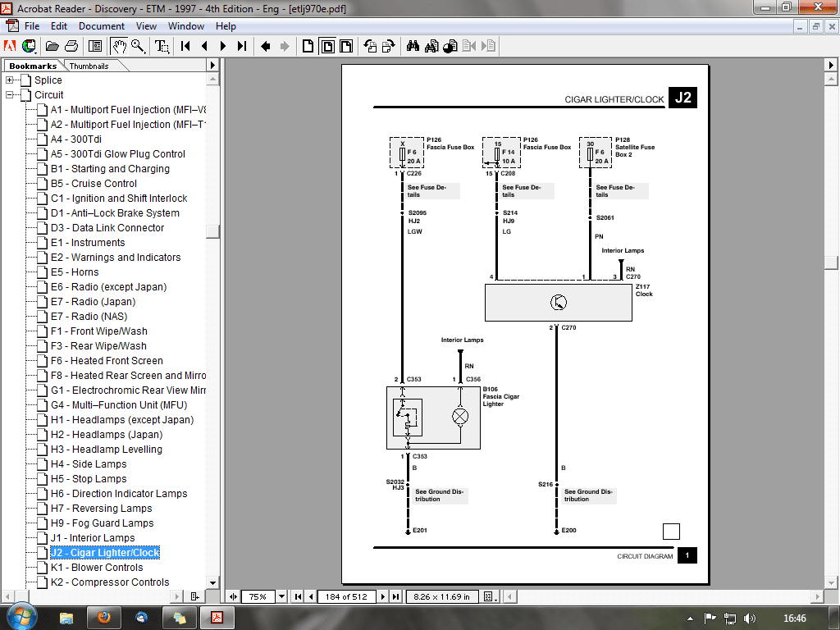Open the Edit menu
840x630 pixels.
tap(59, 25)
